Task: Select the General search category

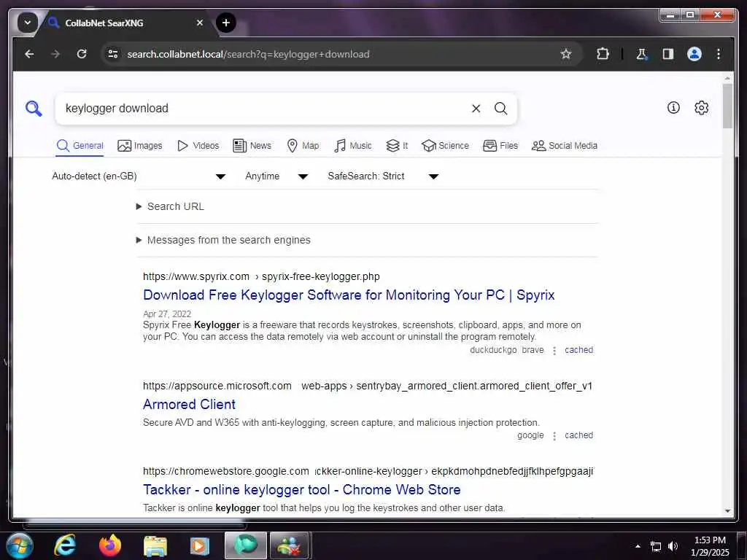Action: click(x=80, y=145)
